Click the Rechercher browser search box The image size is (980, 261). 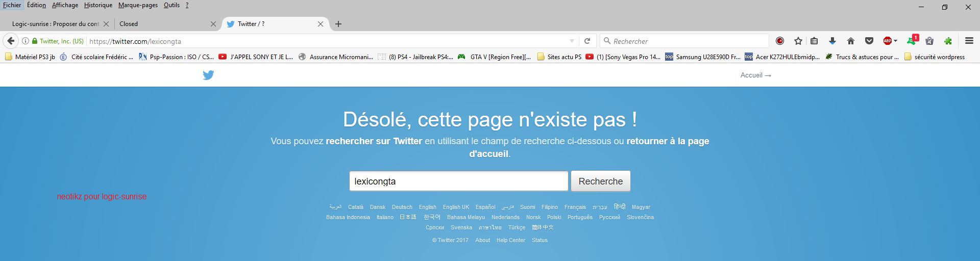[x=684, y=41]
